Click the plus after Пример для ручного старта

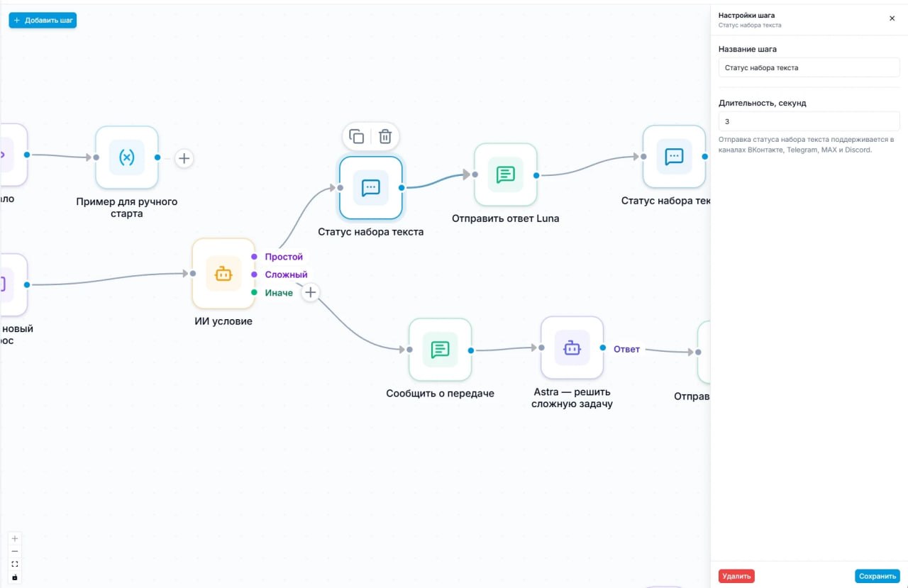coord(184,158)
